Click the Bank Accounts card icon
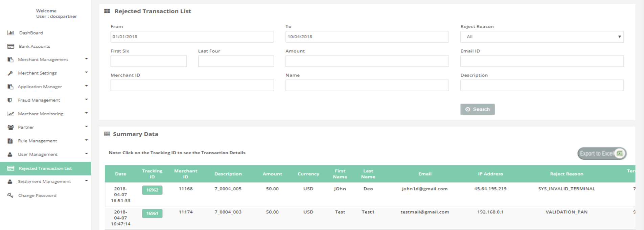This screenshot has height=230, width=644. pos(10,46)
